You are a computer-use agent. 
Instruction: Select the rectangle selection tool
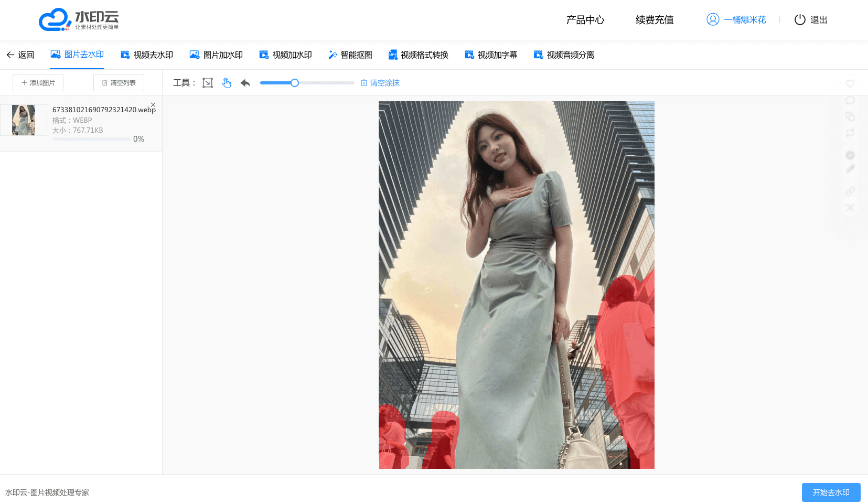pyautogui.click(x=208, y=83)
